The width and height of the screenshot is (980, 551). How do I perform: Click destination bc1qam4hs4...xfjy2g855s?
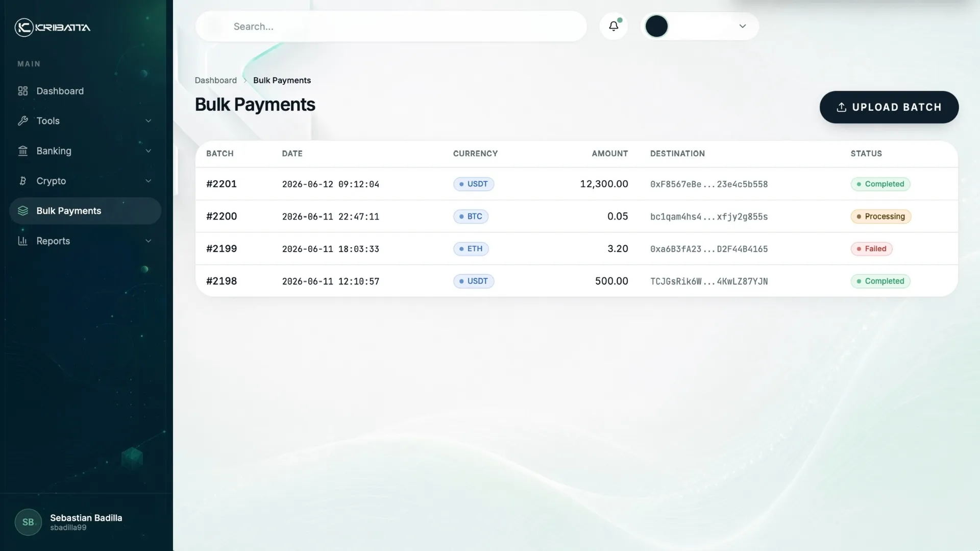[x=709, y=217]
